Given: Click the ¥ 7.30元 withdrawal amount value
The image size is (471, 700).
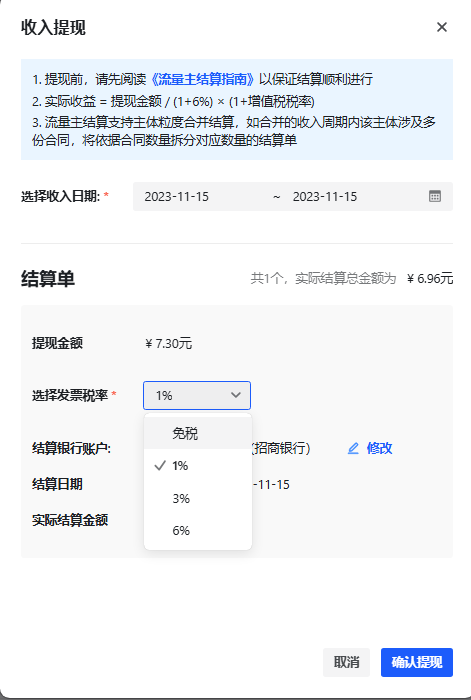Looking at the screenshot, I should (x=169, y=343).
